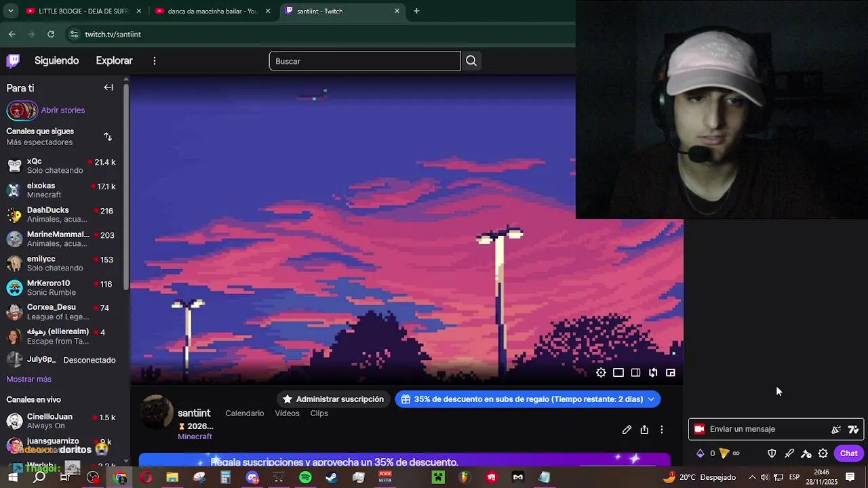The width and height of the screenshot is (868, 488).
Task: Open CinelloJuan channel in sidebar
Action: (62, 421)
